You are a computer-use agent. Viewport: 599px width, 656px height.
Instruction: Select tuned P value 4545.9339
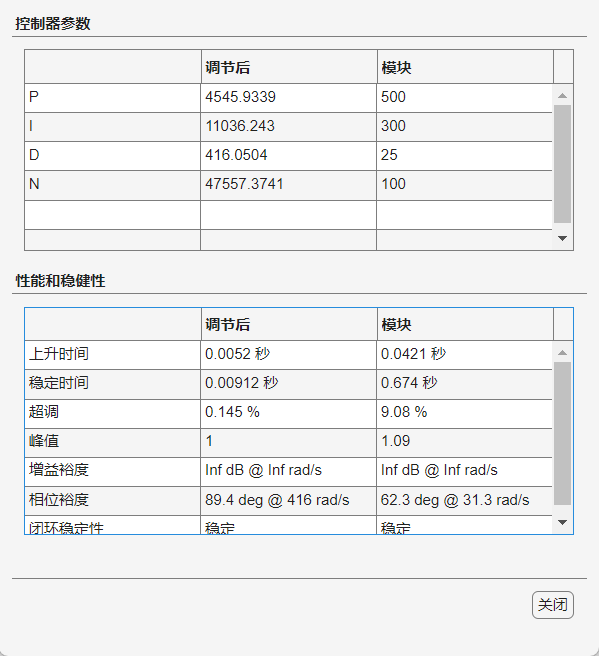coord(241,97)
